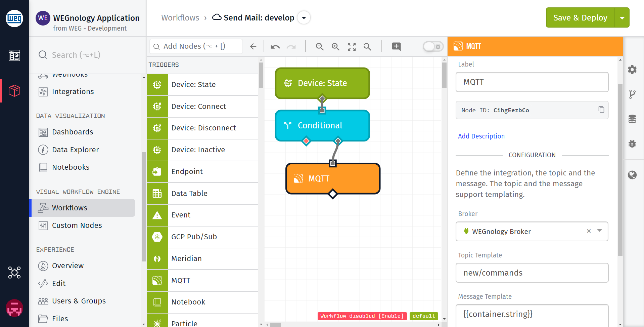Select the Device: Inactive trigger

pos(202,150)
